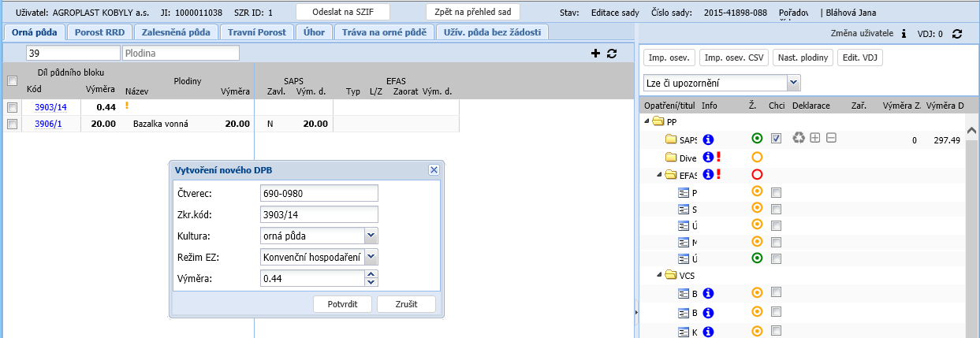Increase Výměra value with the up arrow
Screen dimensions: 980x338
pyautogui.click(x=371, y=274)
